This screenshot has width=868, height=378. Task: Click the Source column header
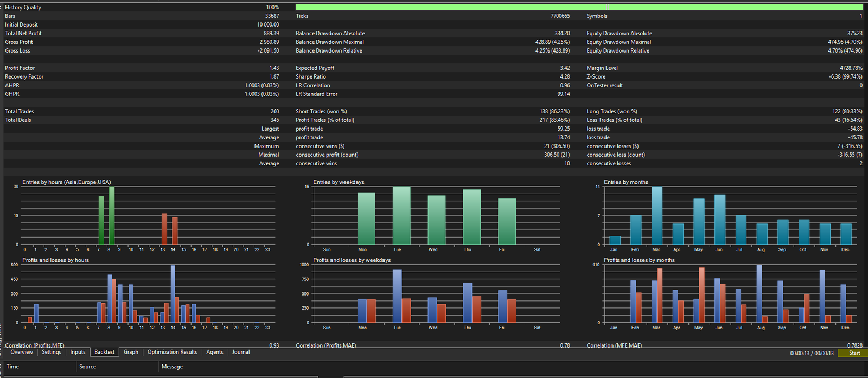pyautogui.click(x=87, y=367)
